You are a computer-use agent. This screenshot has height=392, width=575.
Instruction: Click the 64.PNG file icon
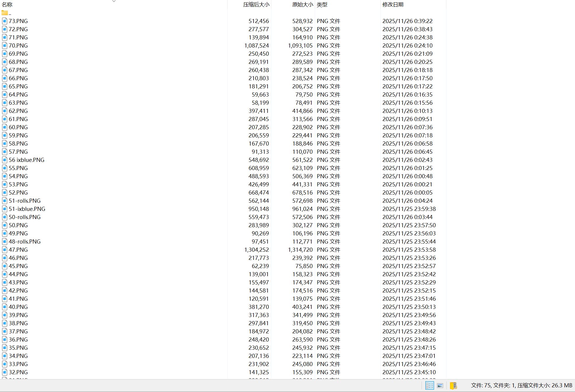click(x=5, y=94)
